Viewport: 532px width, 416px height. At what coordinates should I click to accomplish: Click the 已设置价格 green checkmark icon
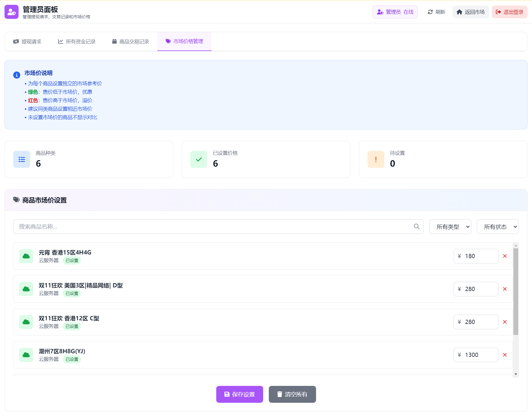pyautogui.click(x=199, y=159)
